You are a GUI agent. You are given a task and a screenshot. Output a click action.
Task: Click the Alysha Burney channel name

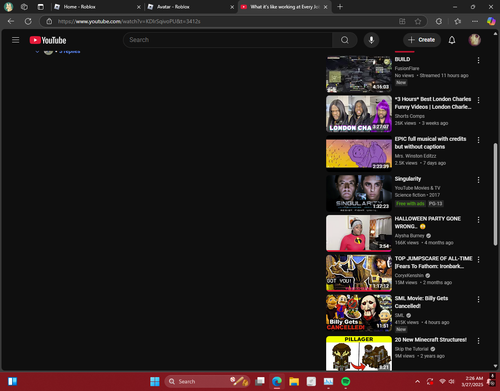coord(409,235)
